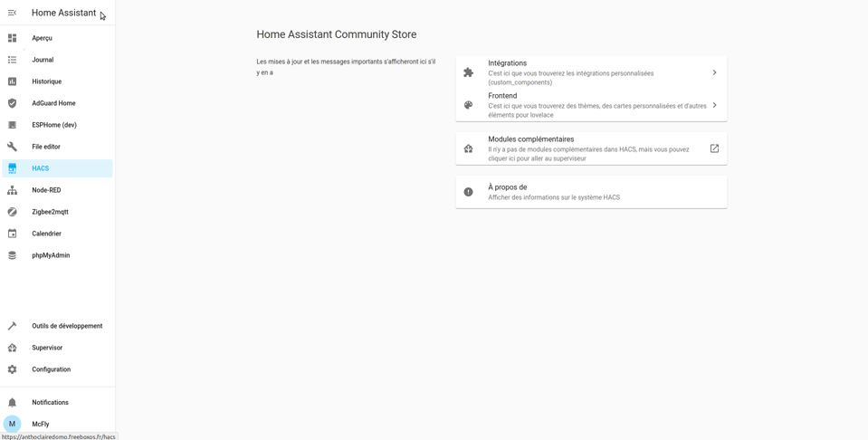
Task: Open File editor from the sidebar
Action: [x=58, y=147]
